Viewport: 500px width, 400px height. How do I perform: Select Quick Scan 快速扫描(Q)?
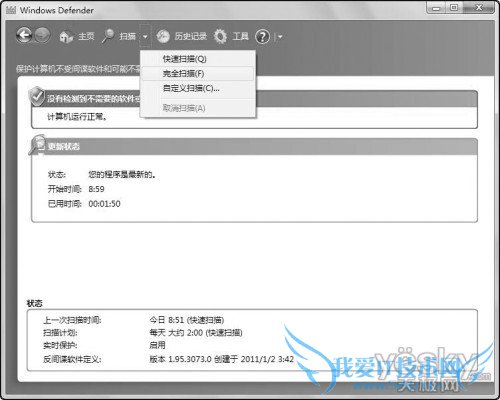pos(198,59)
